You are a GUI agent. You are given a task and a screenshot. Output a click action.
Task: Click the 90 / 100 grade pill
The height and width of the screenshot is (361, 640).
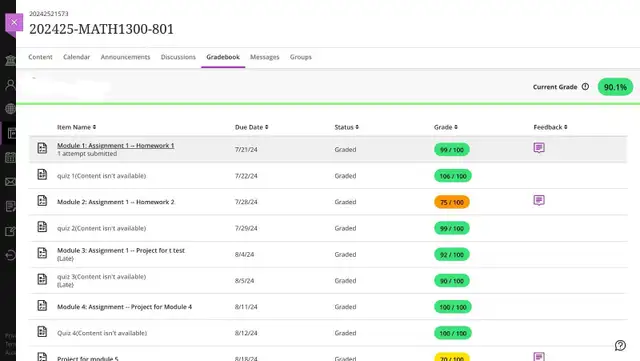(452, 281)
